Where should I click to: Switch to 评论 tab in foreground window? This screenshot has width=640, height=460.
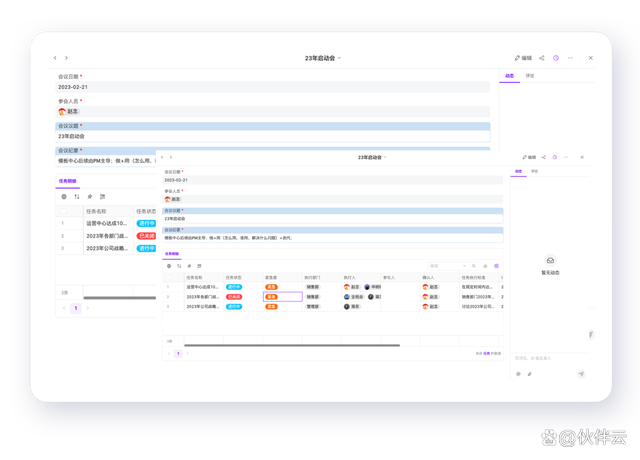[x=534, y=171]
